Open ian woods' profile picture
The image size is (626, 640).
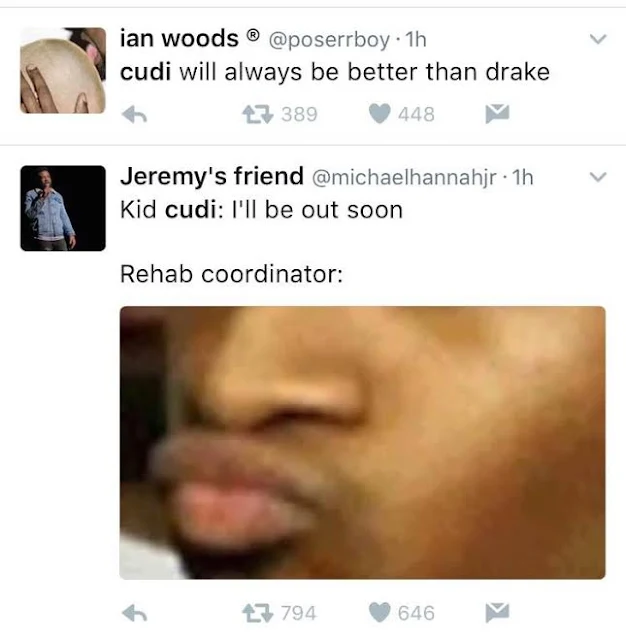pos(63,70)
